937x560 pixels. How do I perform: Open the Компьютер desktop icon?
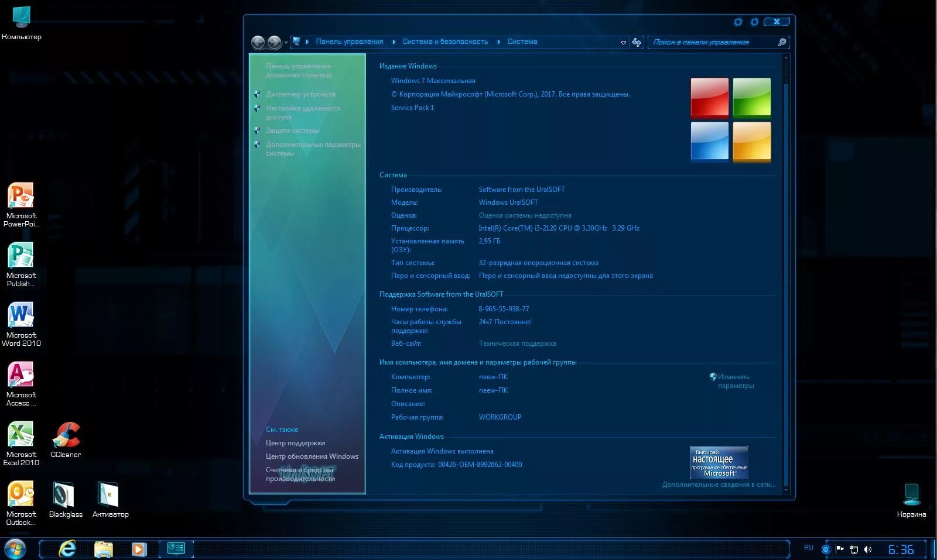(x=21, y=23)
